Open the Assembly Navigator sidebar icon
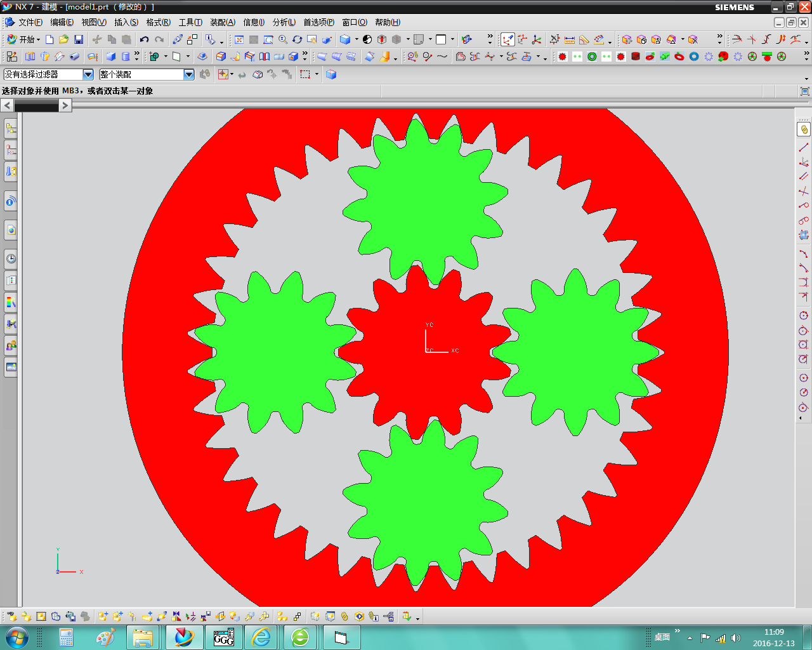Image resolution: width=812 pixels, height=650 pixels. pos(11,129)
